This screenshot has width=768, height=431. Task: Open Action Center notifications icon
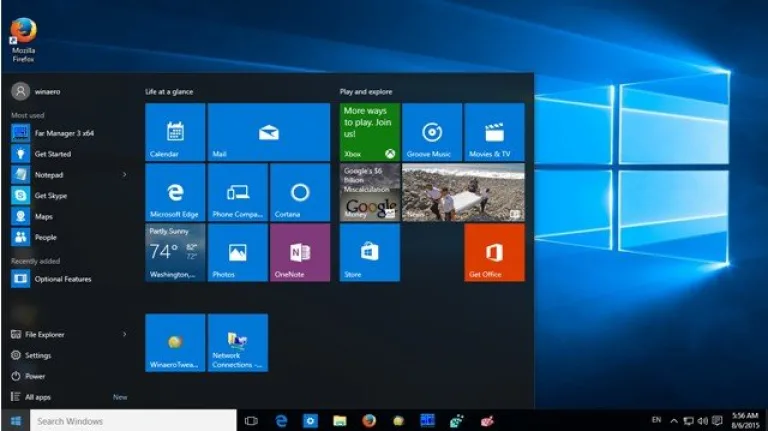tap(717, 421)
